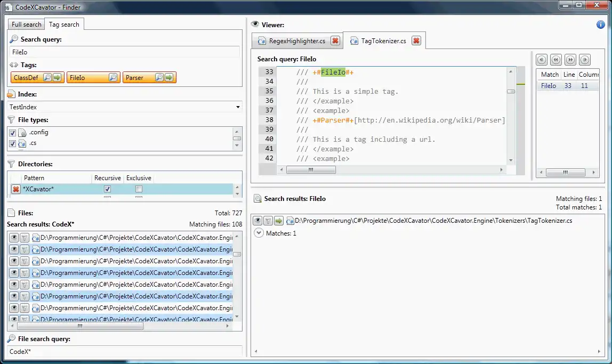Click the File search query input field
Viewport: 612px width, 364px height.
pos(125,352)
